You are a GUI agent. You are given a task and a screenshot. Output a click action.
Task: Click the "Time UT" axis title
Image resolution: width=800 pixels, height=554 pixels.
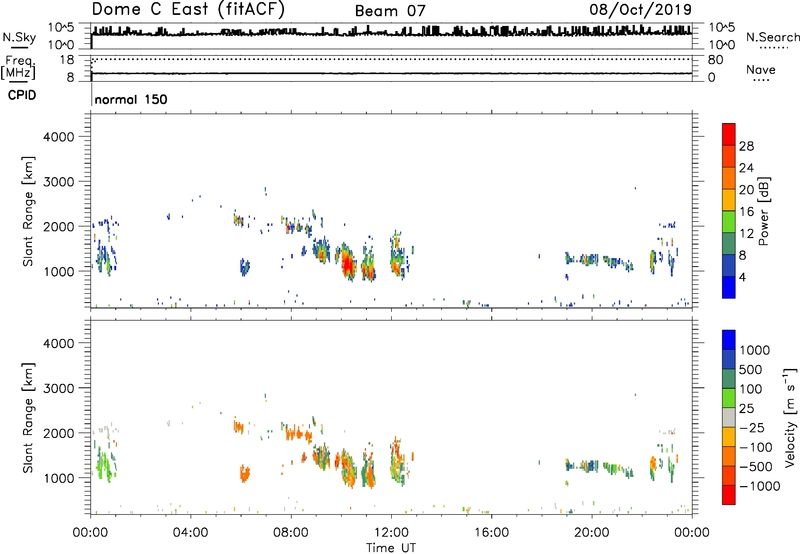(x=391, y=548)
